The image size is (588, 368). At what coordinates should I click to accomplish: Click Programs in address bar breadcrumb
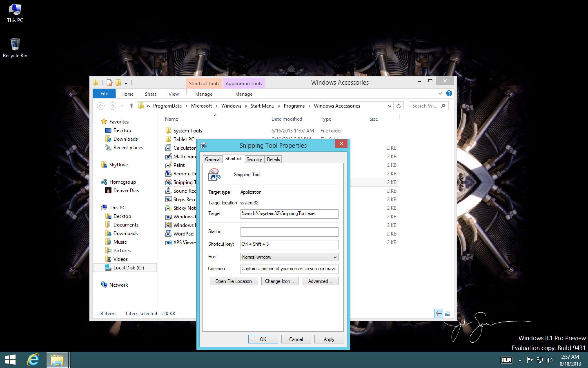coord(294,106)
